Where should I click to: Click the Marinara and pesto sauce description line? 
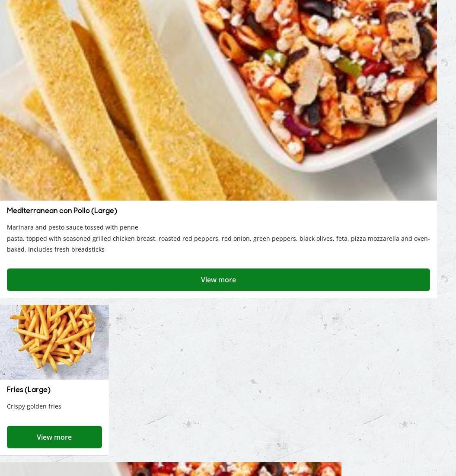click(x=73, y=227)
